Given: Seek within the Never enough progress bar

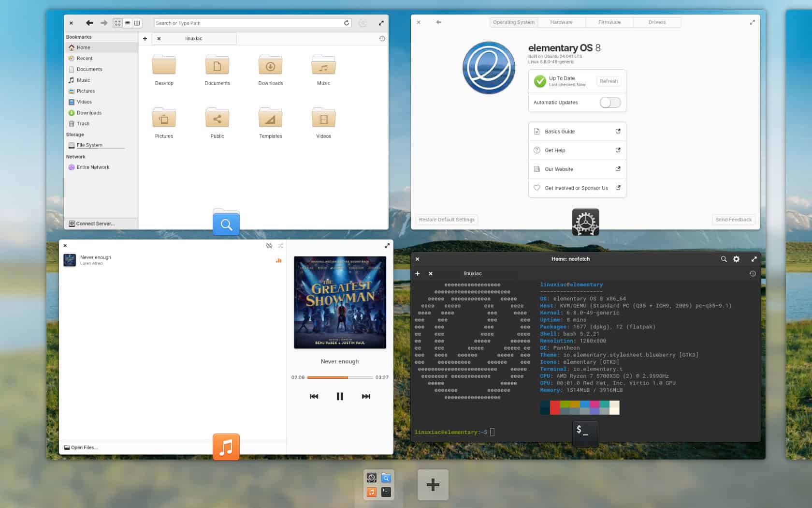Looking at the screenshot, I should coord(340,378).
